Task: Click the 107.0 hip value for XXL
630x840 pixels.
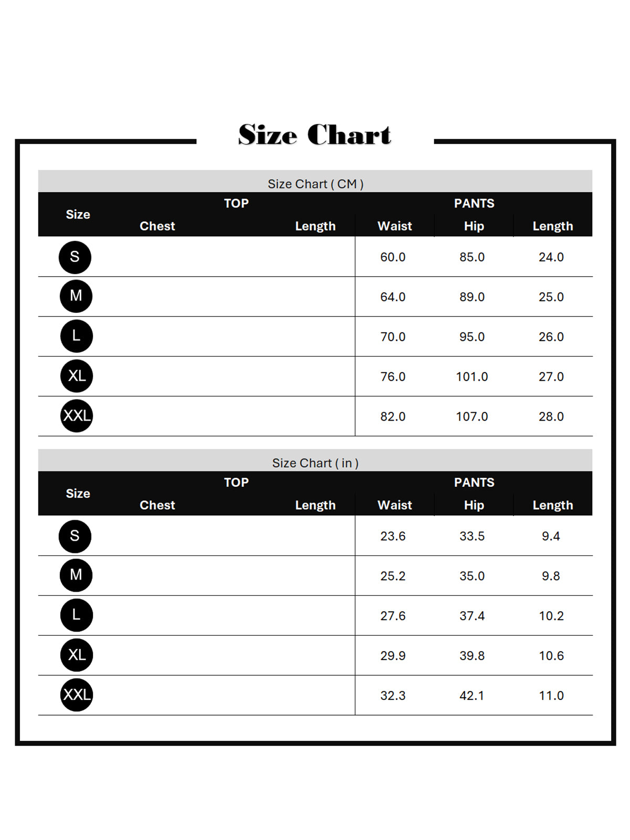Action: tap(472, 417)
